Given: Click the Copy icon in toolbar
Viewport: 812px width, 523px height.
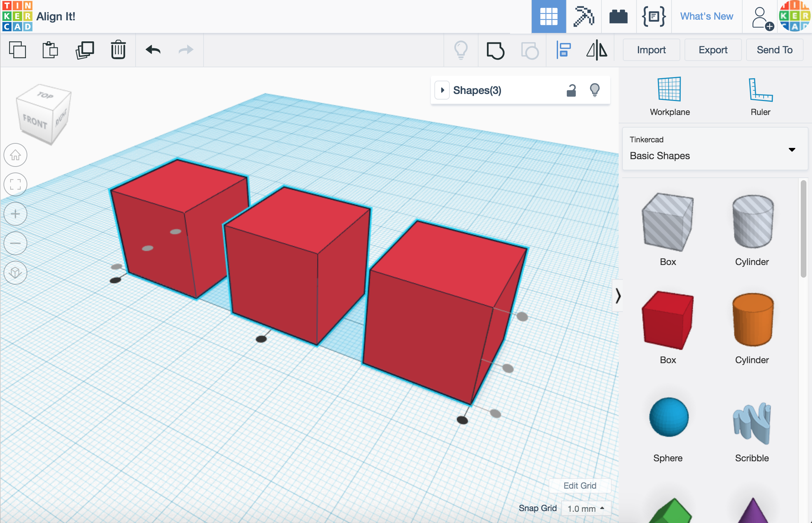Looking at the screenshot, I should (x=18, y=50).
